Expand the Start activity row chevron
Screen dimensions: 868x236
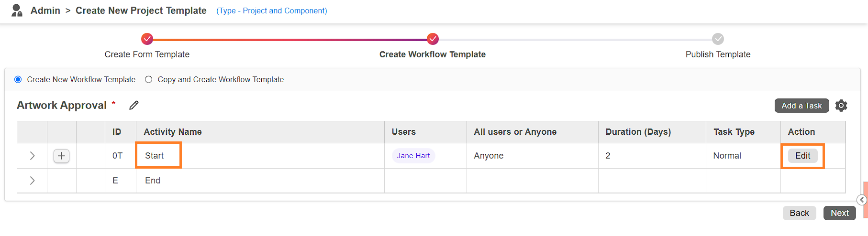[x=32, y=156]
